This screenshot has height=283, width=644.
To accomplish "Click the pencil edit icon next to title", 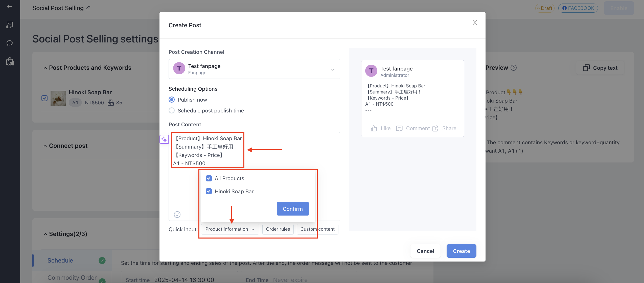I will (88, 8).
